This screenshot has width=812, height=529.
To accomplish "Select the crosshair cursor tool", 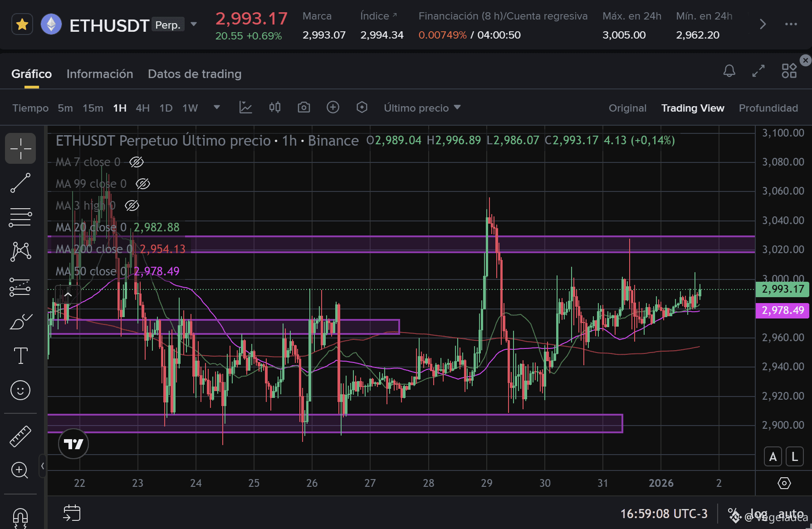I will [x=20, y=148].
